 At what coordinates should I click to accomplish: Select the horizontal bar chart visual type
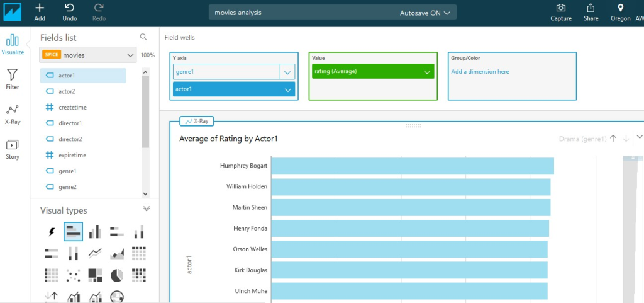[73, 231]
